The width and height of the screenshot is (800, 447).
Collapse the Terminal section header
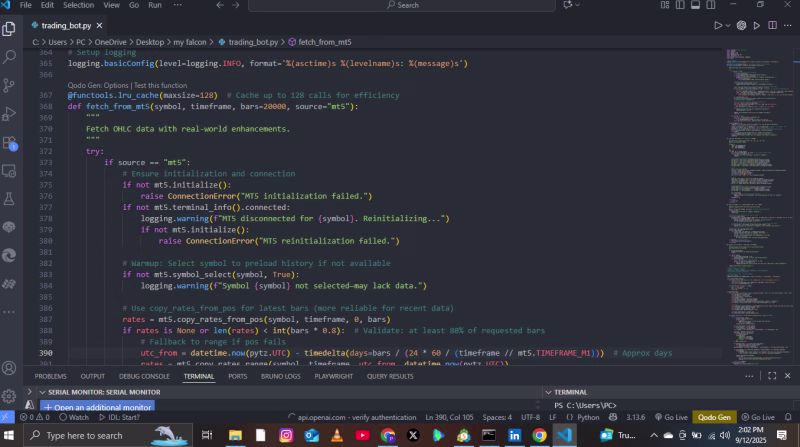[x=548, y=392]
